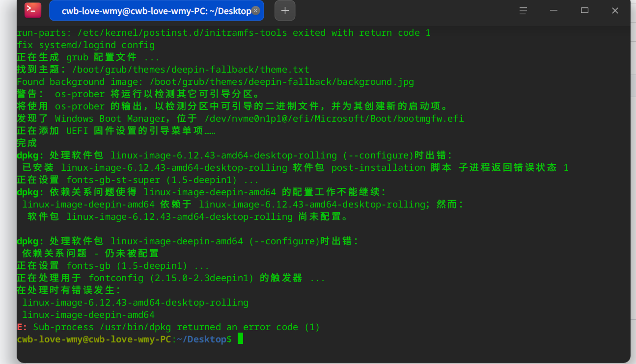The image size is (636, 364).
Task: Click the '正在添加 UEFI 固件设置' line
Action: point(116,131)
